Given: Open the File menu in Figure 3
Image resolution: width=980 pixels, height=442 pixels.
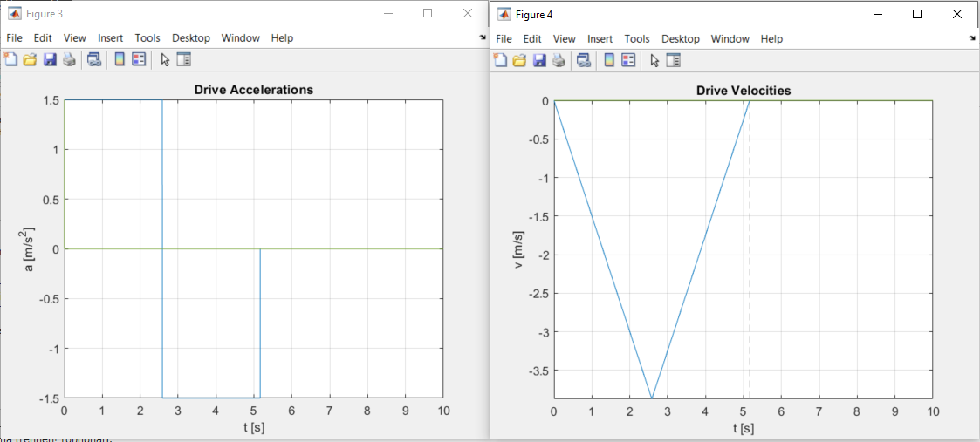Looking at the screenshot, I should [14, 38].
